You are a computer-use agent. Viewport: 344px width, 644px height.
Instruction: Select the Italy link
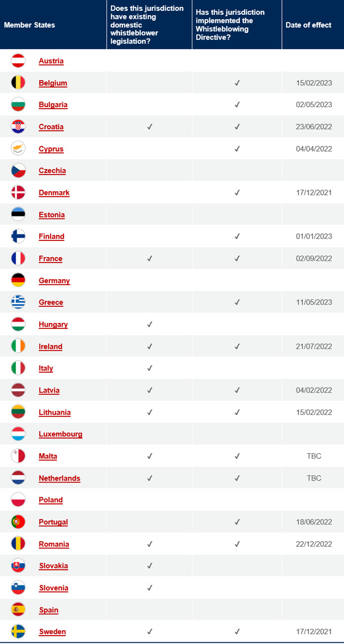pos(46,368)
